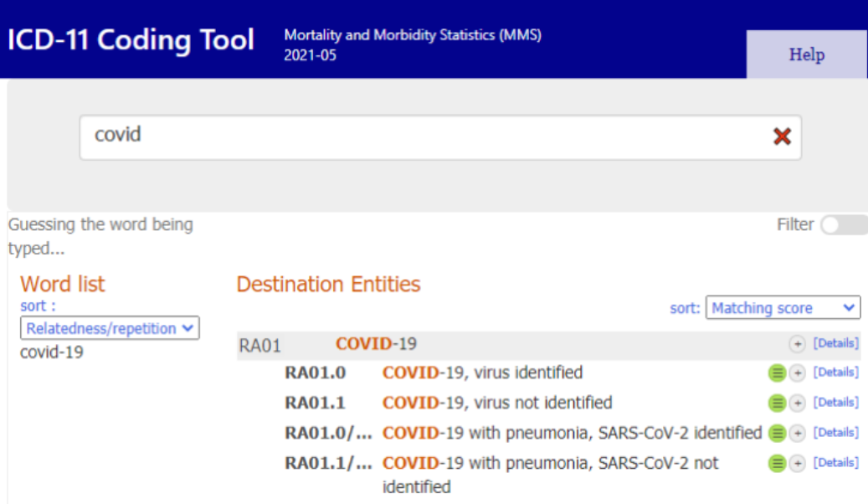Screen dimensions: 868x504
Task: Select covid-19 from the Word list
Action: pos(52,352)
